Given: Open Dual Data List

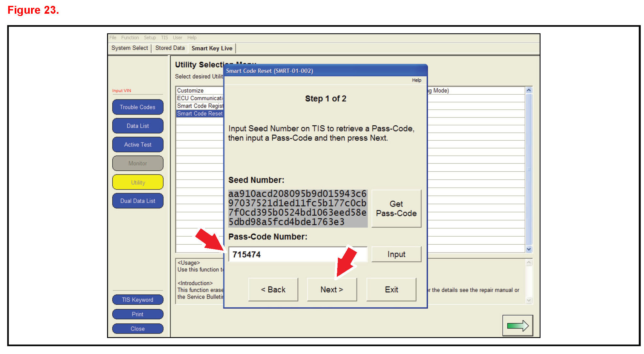Looking at the screenshot, I should [137, 201].
